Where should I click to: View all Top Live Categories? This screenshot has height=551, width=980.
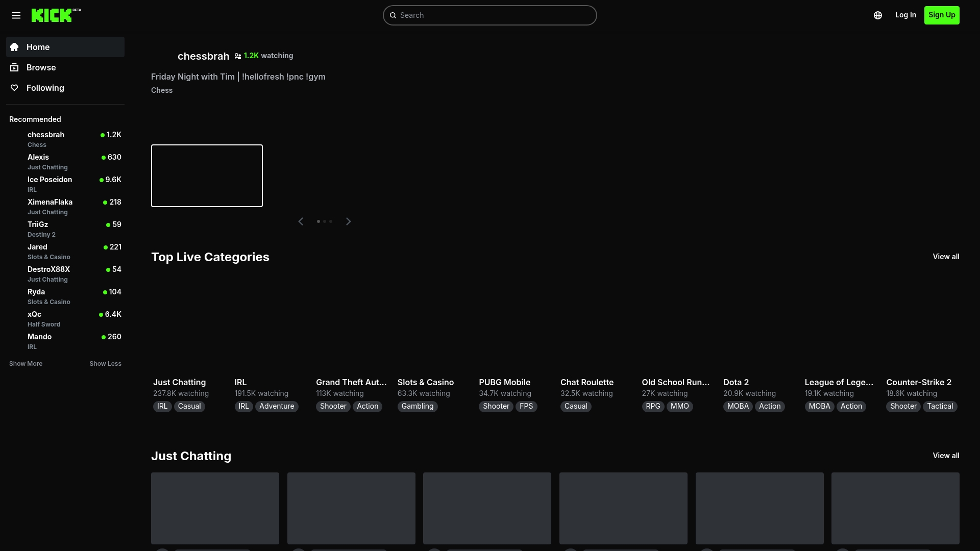[946, 257]
